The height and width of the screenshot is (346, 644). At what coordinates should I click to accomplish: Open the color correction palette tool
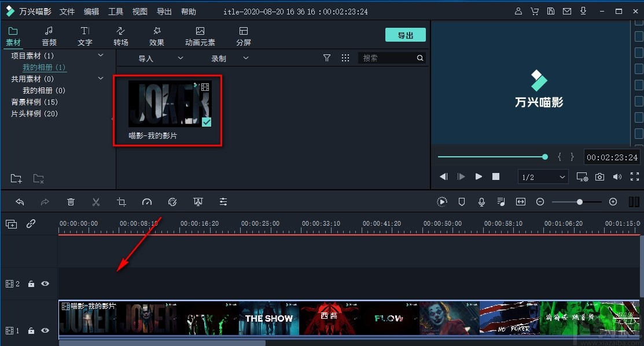pos(172,201)
